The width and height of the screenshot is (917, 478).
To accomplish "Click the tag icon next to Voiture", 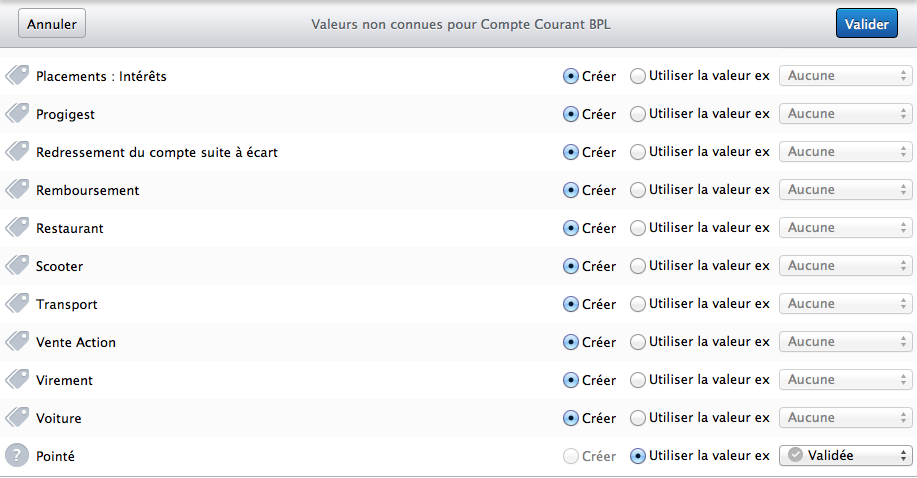I will 17,418.
